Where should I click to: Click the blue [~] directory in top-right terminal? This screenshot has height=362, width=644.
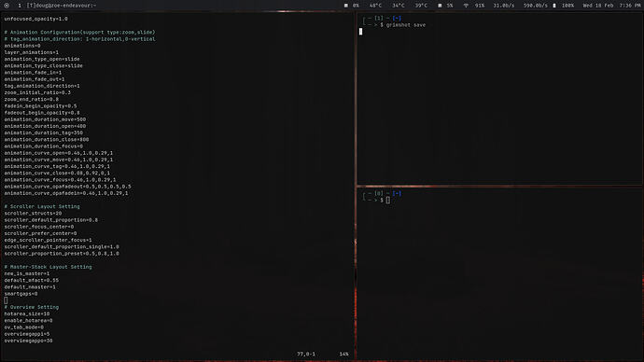397,18
